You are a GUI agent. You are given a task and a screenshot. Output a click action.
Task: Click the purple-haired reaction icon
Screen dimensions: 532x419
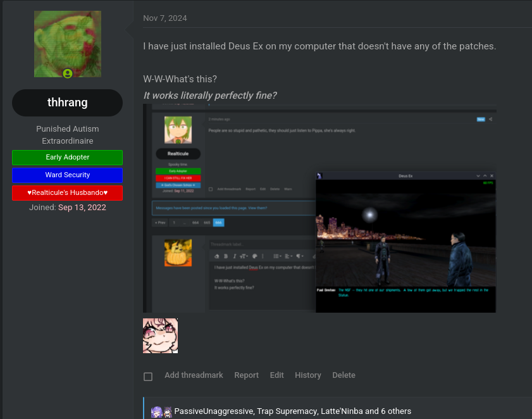pos(156,411)
